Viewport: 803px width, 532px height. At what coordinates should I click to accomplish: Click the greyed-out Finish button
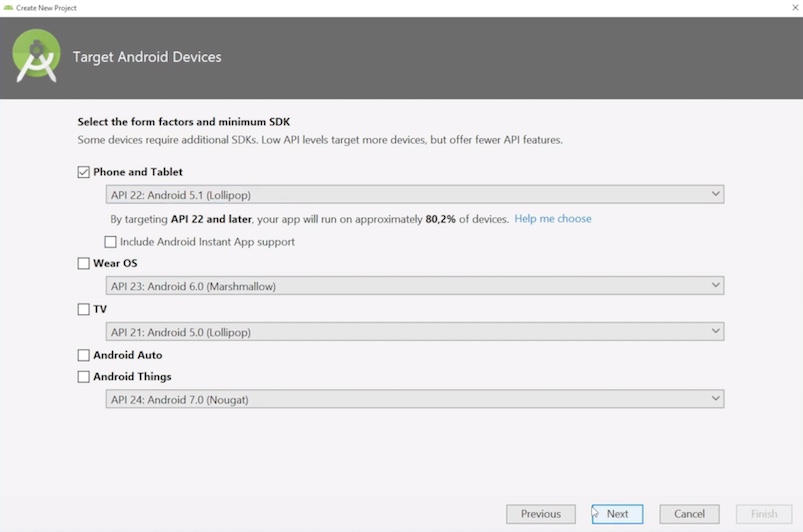coord(764,514)
